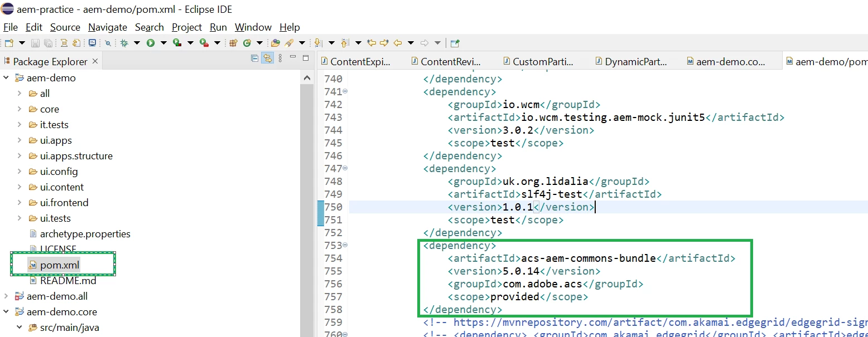Viewport: 868px width, 337px height.
Task: Select the it.tests folder
Action: point(54,125)
